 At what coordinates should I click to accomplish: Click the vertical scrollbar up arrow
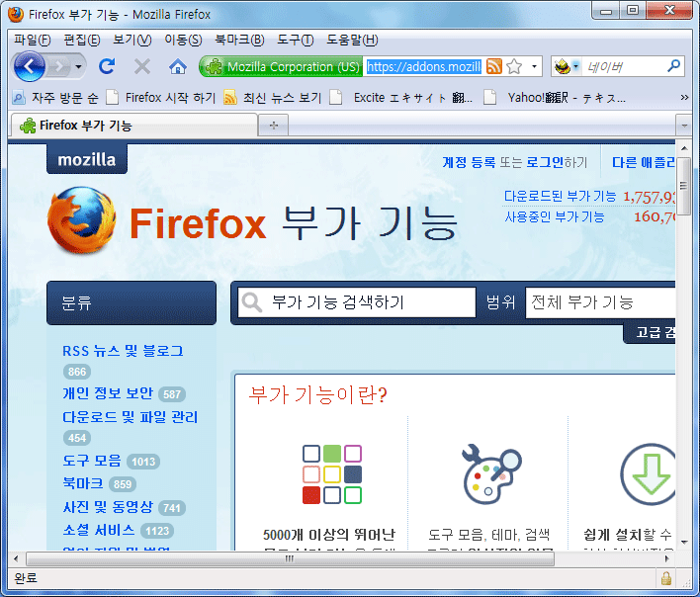click(684, 148)
